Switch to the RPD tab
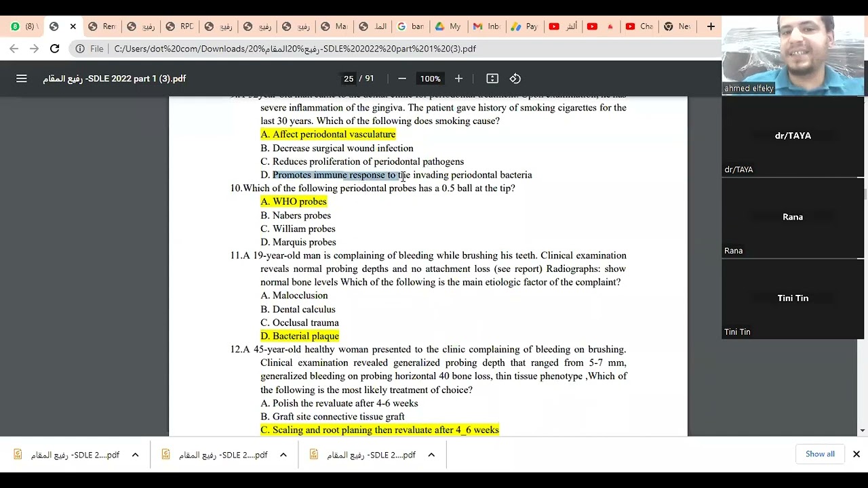The image size is (868, 488). pyautogui.click(x=180, y=26)
